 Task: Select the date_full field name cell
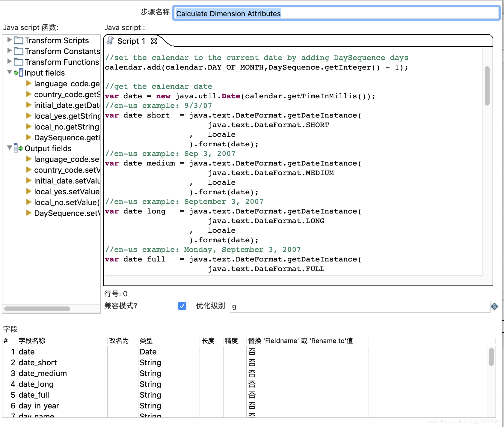click(62, 395)
